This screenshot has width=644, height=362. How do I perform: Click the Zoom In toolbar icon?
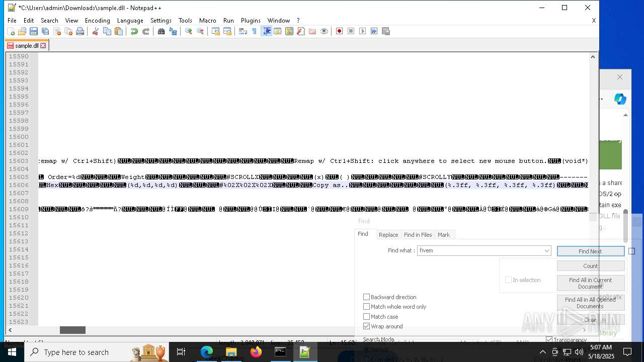click(188, 31)
